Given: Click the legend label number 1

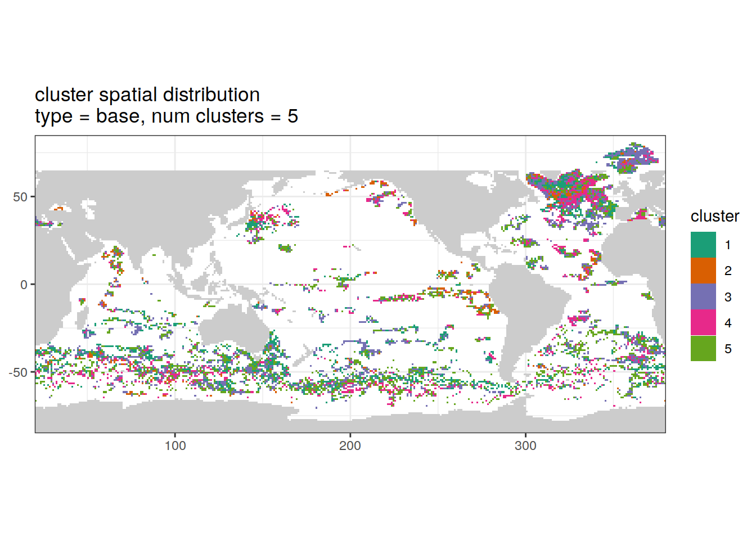Looking at the screenshot, I should coord(728,245).
